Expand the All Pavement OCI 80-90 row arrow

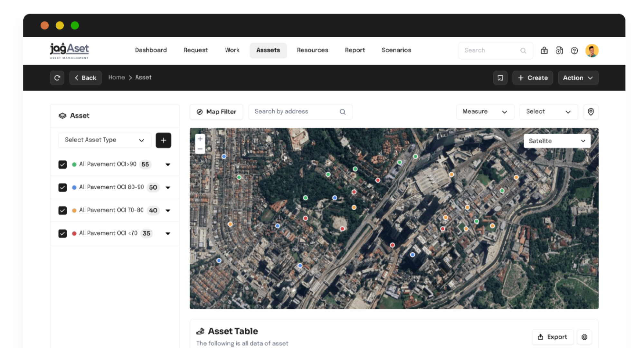pyautogui.click(x=168, y=187)
